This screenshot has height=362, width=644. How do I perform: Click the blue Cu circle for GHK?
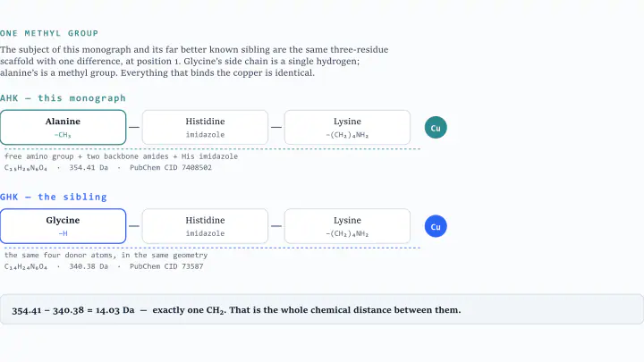(x=436, y=226)
